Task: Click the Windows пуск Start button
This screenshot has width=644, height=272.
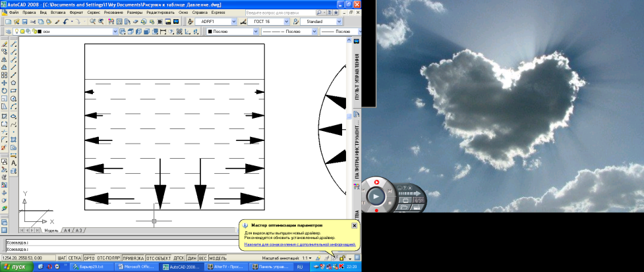Action: point(16,267)
